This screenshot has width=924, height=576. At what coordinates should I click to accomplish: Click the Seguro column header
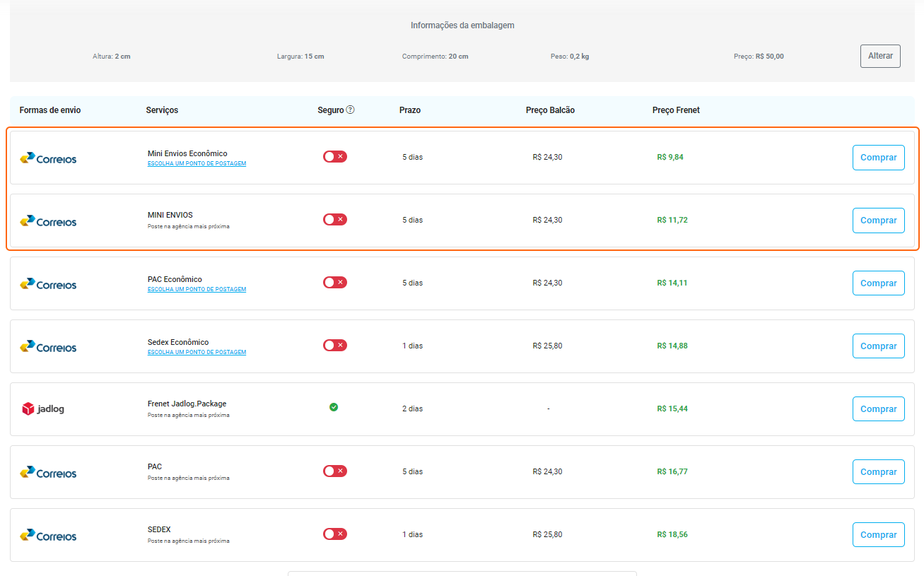331,110
